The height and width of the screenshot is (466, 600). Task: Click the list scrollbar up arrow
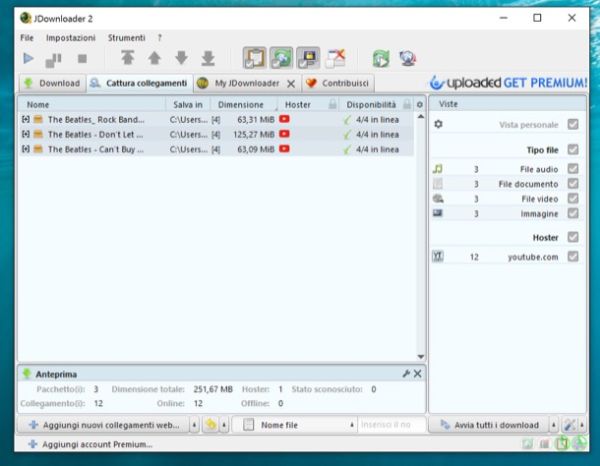tap(421, 116)
